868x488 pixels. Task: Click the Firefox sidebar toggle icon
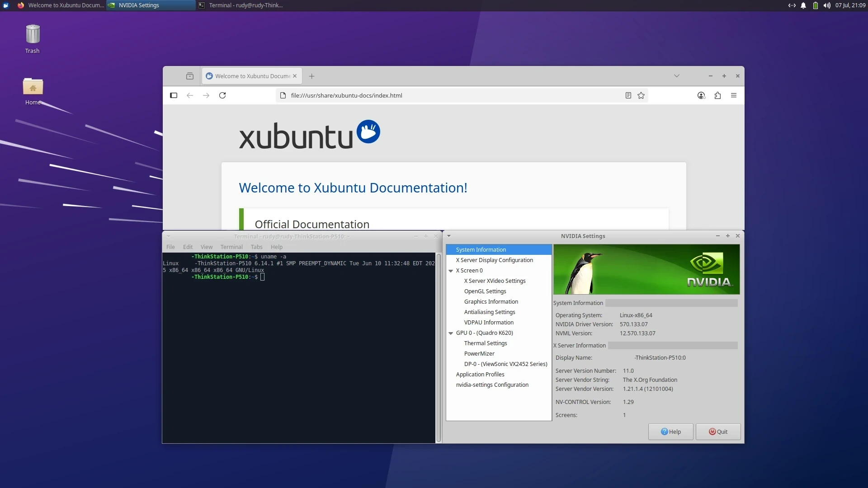pos(174,95)
